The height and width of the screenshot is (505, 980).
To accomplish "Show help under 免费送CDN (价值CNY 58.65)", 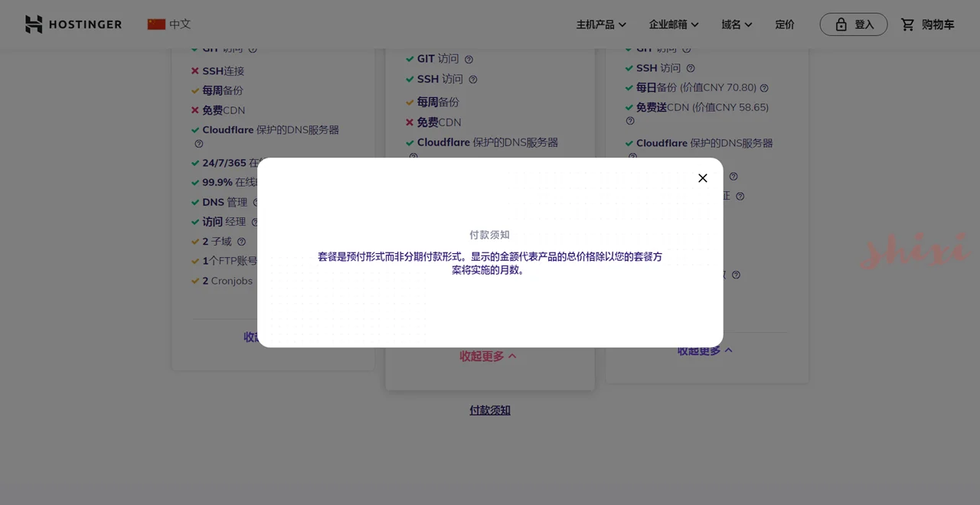I will tap(630, 121).
